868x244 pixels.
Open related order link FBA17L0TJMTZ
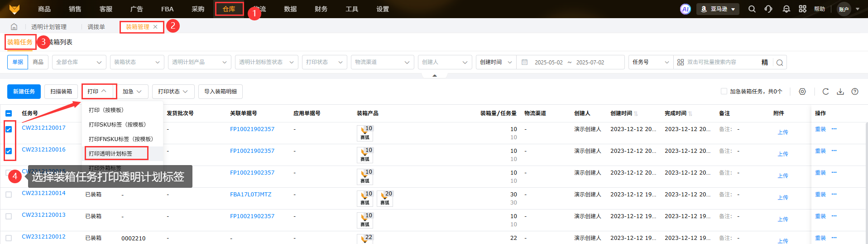(251, 194)
